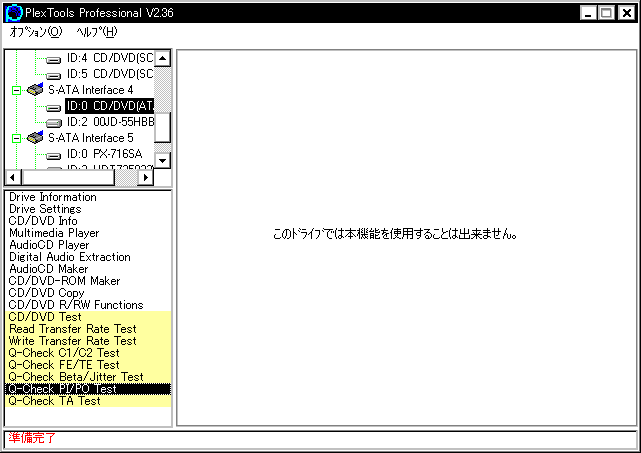Screen dimensions: 641x453
Task: Click the tree horizontal scrollbar thumb
Action: click(x=68, y=177)
